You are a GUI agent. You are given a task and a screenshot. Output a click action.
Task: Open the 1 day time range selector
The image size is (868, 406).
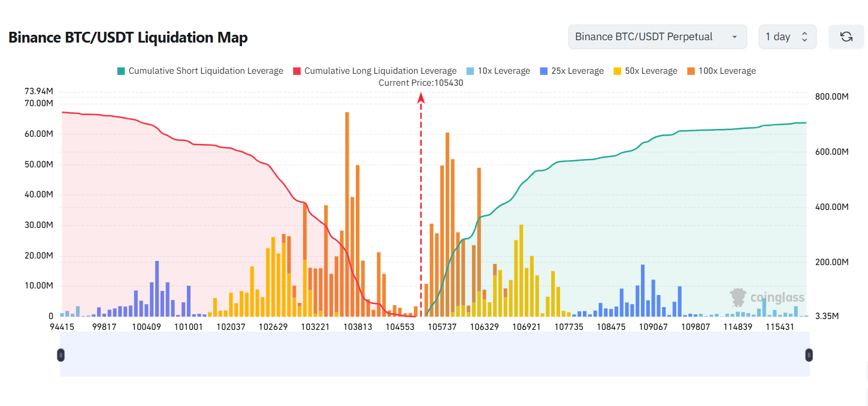(787, 37)
